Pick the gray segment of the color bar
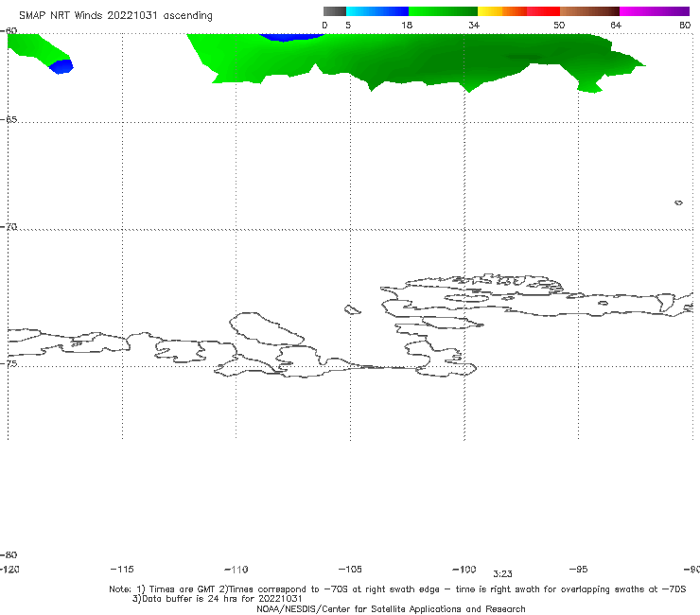Screen dimensions: 700x615 click(334, 11)
